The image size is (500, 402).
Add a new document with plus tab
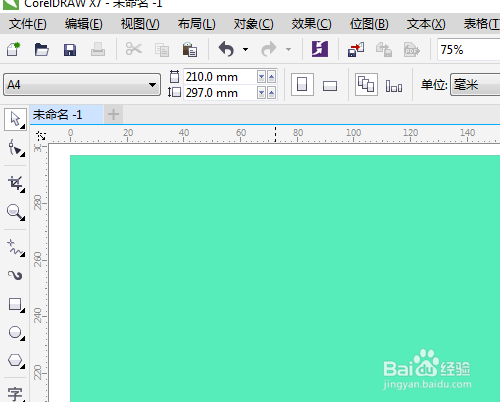point(113,115)
